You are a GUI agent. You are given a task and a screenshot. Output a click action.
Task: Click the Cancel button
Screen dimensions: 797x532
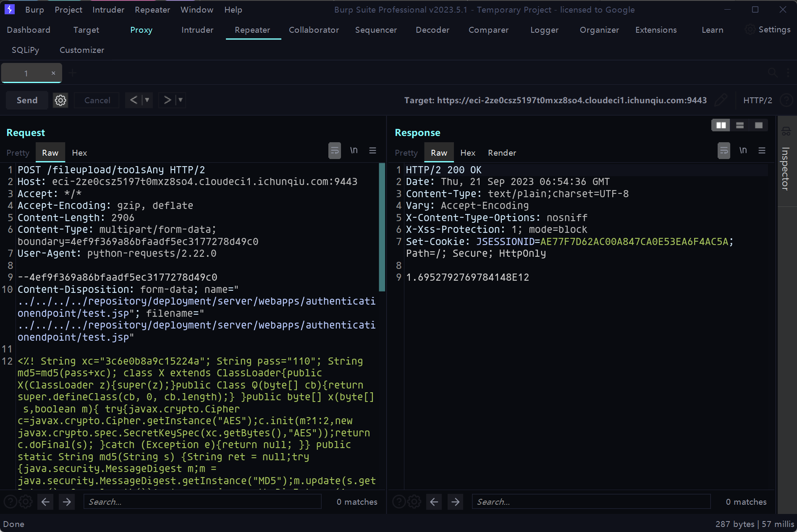tap(97, 100)
